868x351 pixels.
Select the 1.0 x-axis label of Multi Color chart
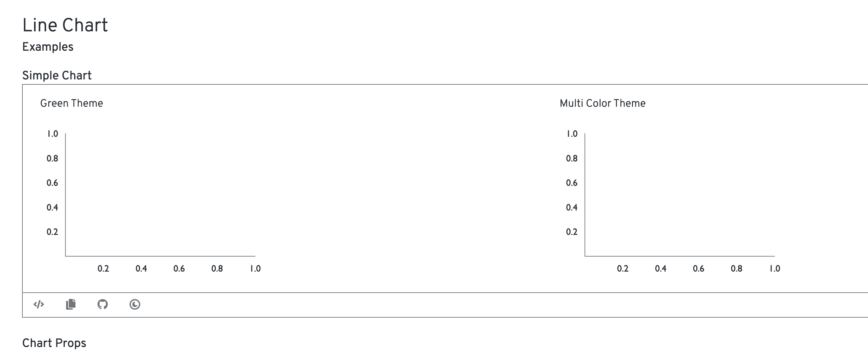pyautogui.click(x=775, y=269)
